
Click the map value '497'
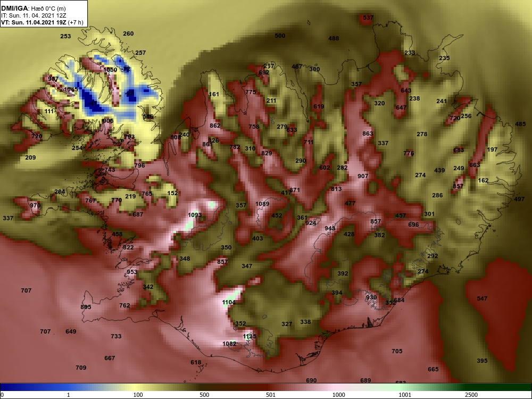tap(519, 199)
